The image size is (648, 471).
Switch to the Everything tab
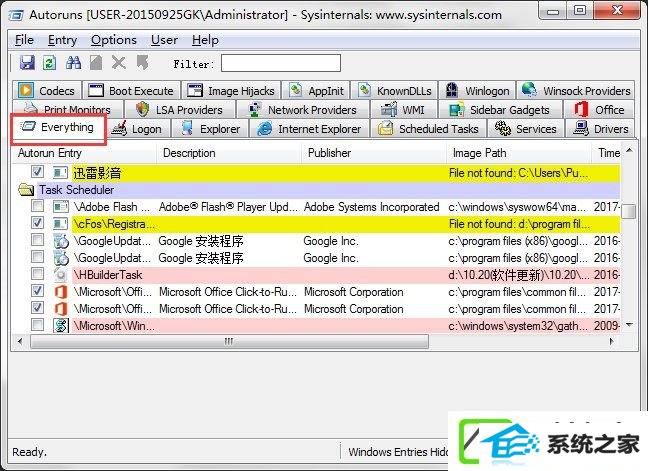[x=58, y=128]
